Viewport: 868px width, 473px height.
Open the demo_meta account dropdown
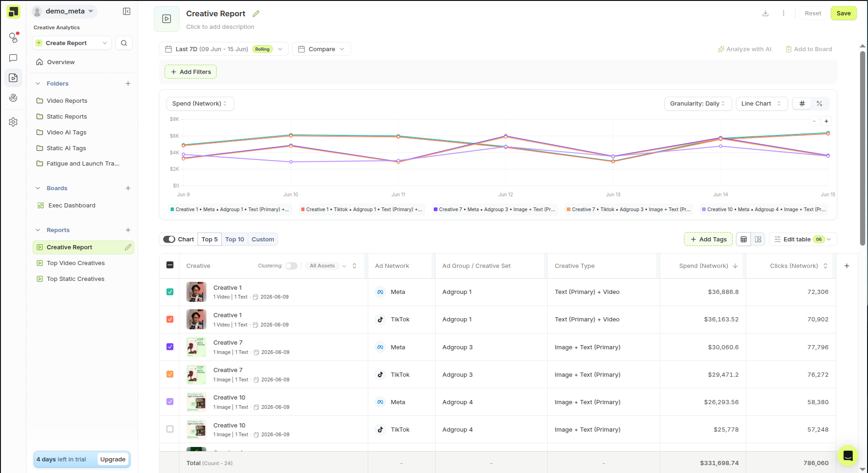coord(65,11)
